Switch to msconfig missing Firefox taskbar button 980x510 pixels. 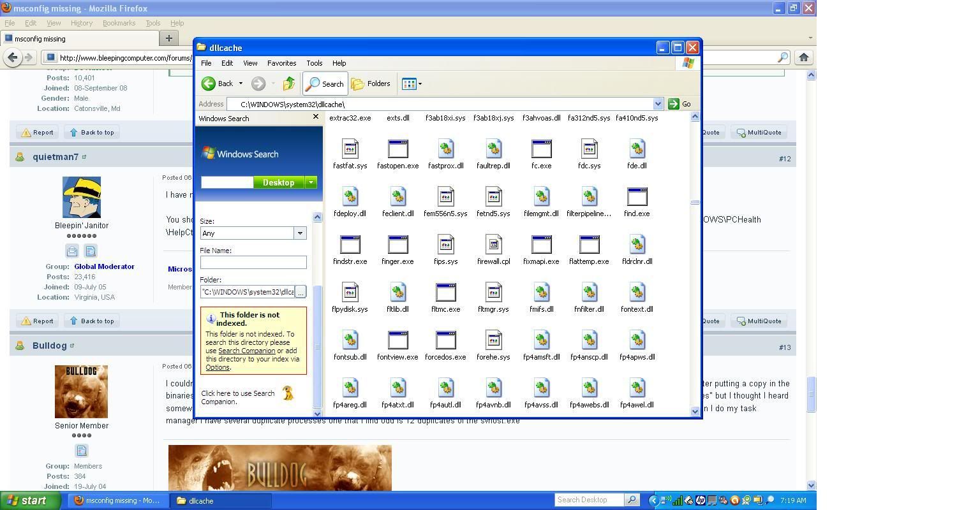click(119, 500)
